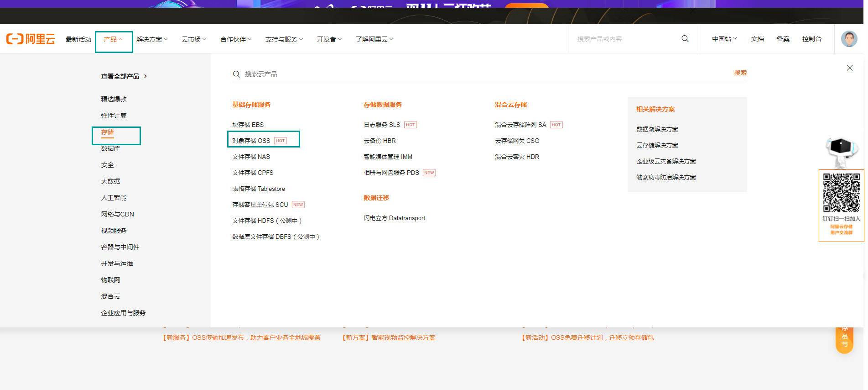This screenshot has width=868, height=390.
Task: Close the product mega menu panel
Action: [x=849, y=68]
